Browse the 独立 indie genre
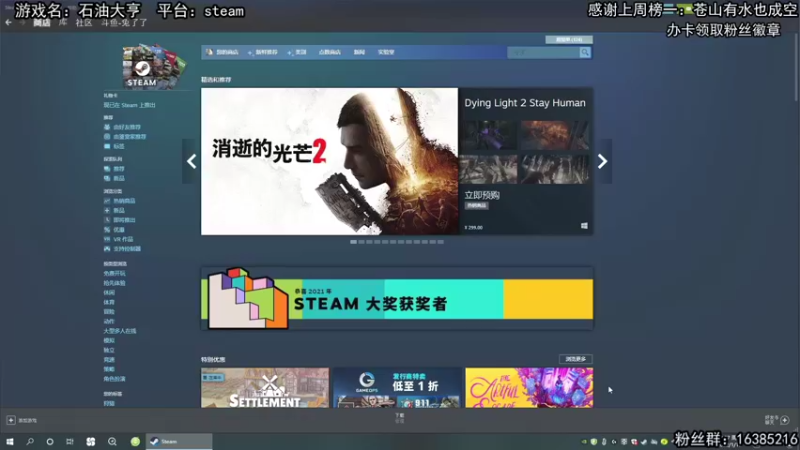 109,350
